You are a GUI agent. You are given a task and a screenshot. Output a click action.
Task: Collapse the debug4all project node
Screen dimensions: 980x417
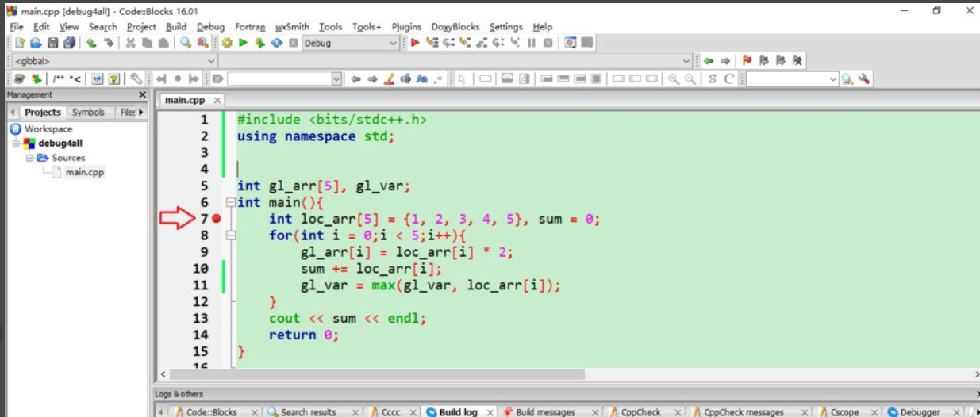coord(15,143)
